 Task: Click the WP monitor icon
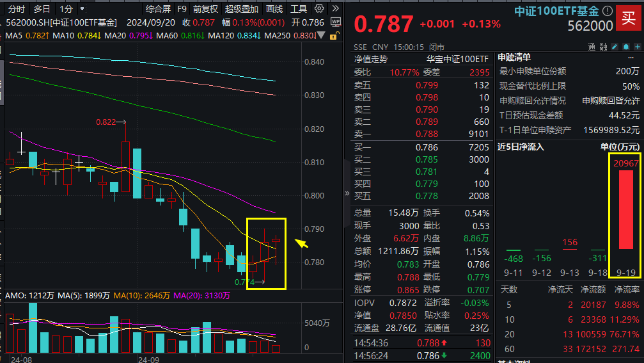click(x=336, y=22)
